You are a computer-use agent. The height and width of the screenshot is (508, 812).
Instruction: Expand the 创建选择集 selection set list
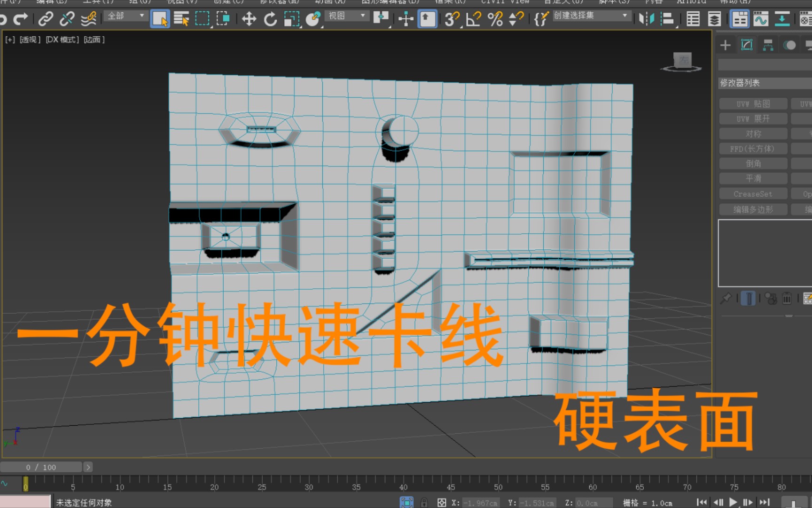click(x=625, y=16)
